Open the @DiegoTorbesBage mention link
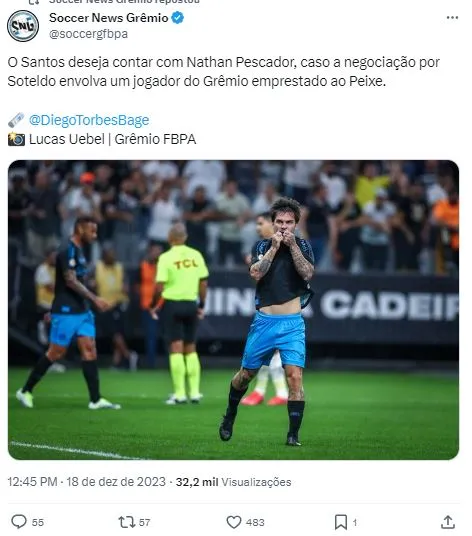Screen dimensions: 472x536 (89, 120)
